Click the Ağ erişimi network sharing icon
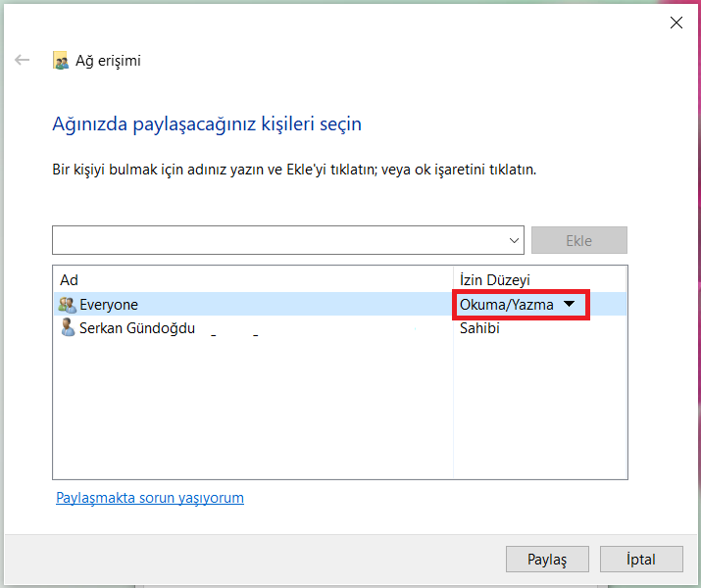The image size is (701, 588). tap(61, 61)
